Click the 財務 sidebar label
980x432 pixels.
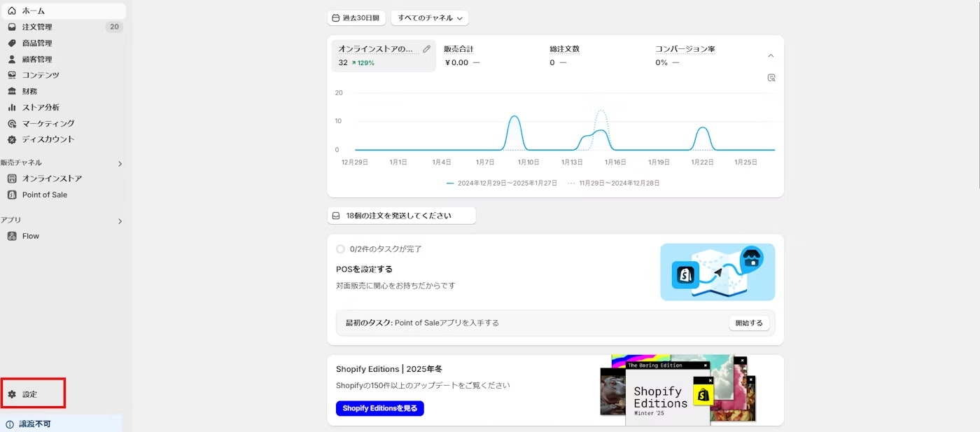pyautogui.click(x=29, y=91)
